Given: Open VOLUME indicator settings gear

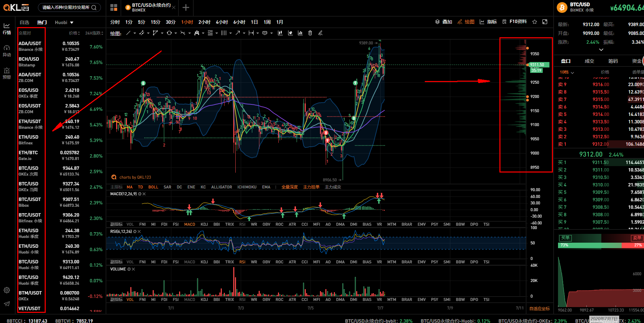Looking at the screenshot, I should [x=129, y=269].
